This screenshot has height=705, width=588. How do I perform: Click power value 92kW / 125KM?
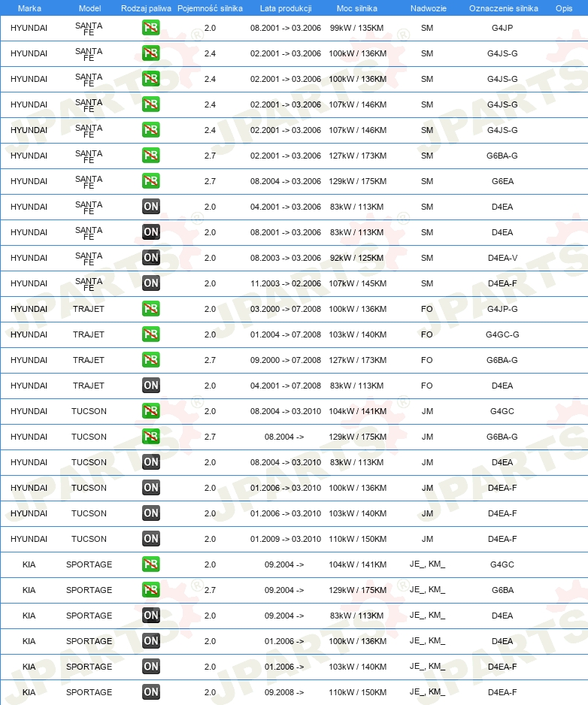(356, 258)
